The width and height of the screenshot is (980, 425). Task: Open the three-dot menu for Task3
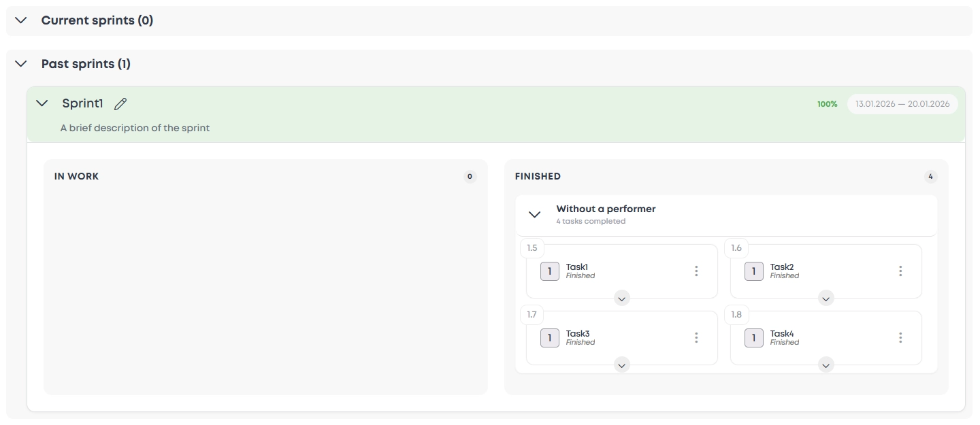point(696,338)
